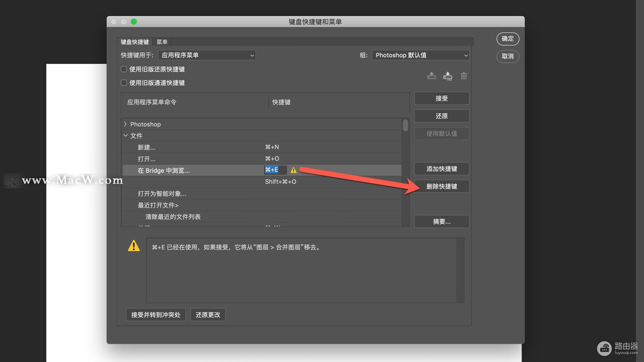Click the ⌘+O shortcut cell
Screen dimensions: 644x362
click(x=272, y=159)
